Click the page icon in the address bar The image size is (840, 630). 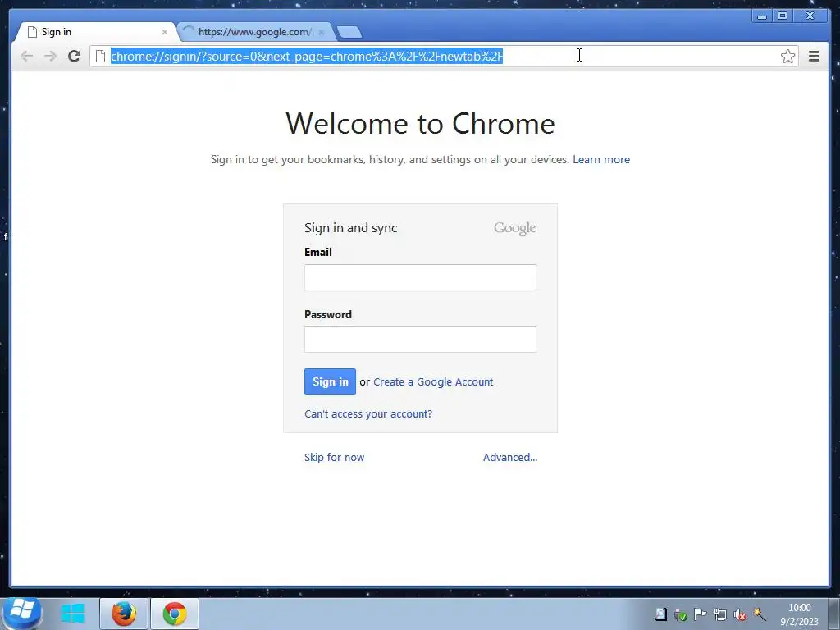tap(100, 56)
